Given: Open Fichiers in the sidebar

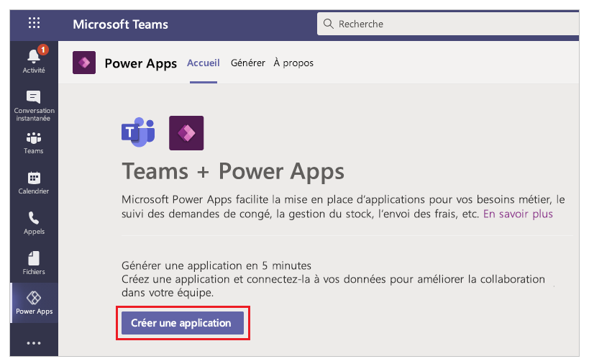Looking at the screenshot, I should (x=34, y=263).
